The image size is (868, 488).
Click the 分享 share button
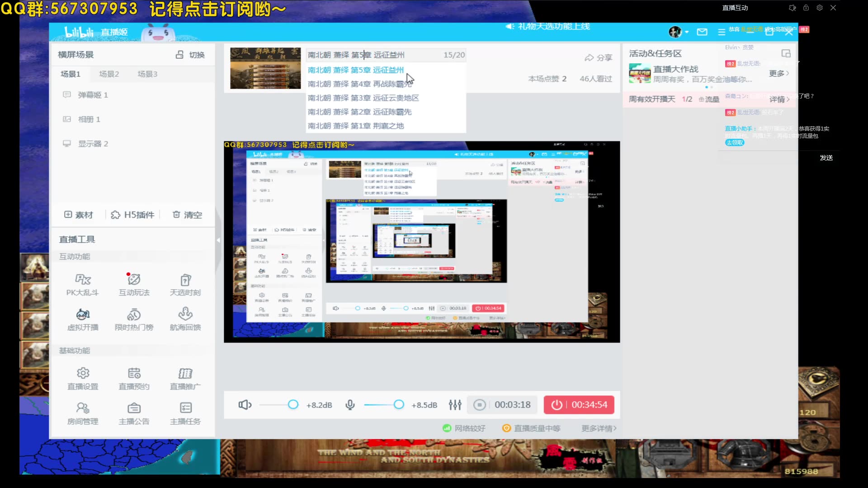[599, 58]
